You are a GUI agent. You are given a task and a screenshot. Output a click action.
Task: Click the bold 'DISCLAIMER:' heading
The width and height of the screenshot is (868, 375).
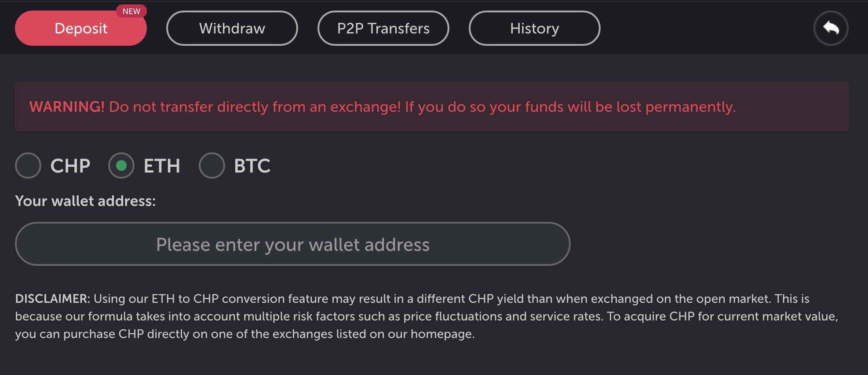coord(52,299)
